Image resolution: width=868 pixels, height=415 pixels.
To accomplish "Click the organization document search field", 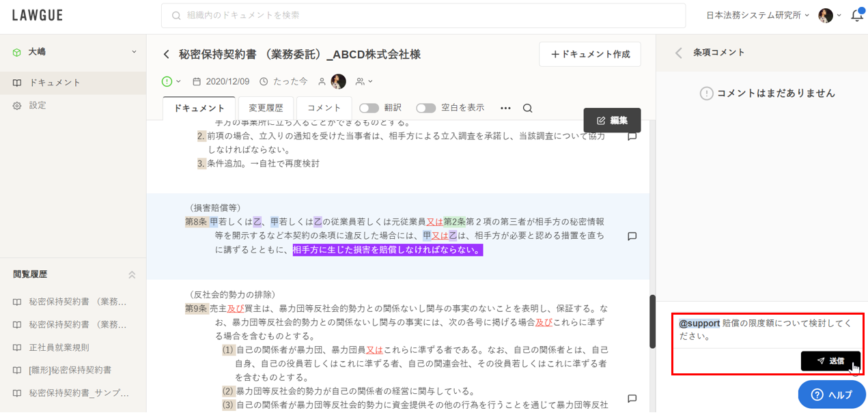I will pos(423,15).
